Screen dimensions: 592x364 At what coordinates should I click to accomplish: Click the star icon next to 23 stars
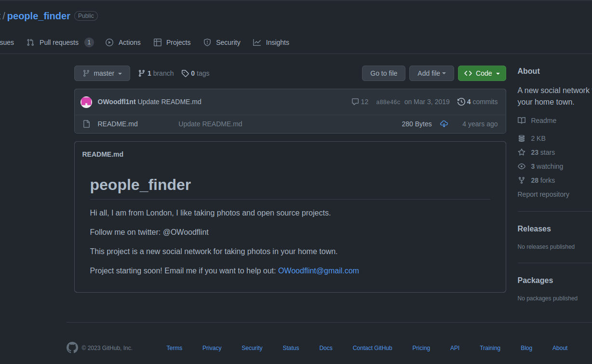coord(522,152)
